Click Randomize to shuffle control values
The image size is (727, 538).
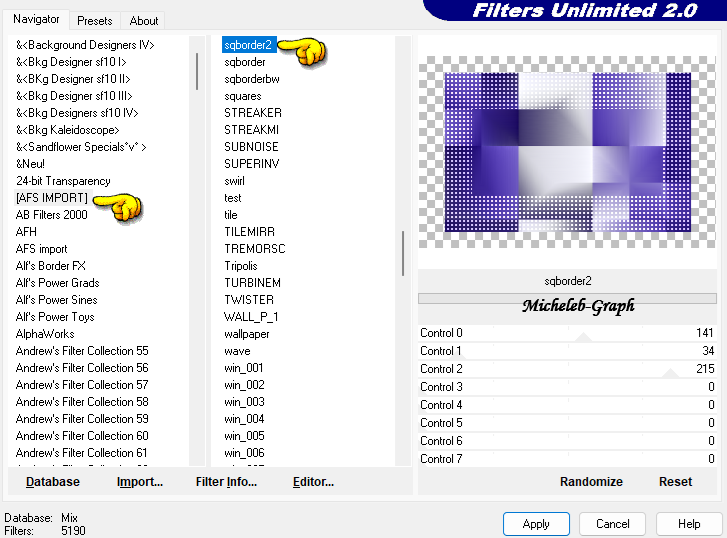coord(591,482)
